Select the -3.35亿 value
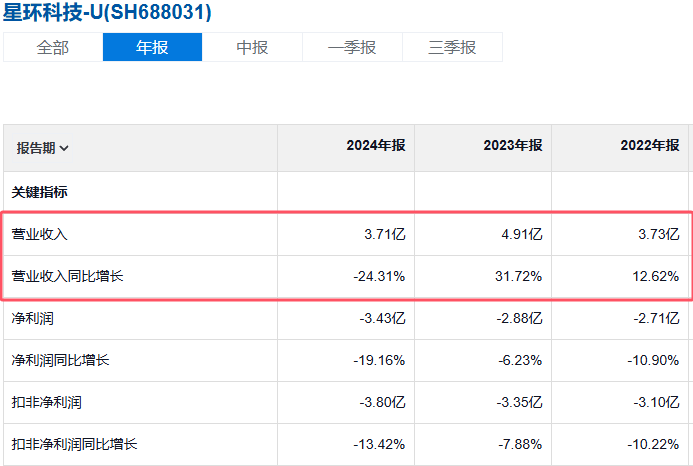 coord(519,402)
